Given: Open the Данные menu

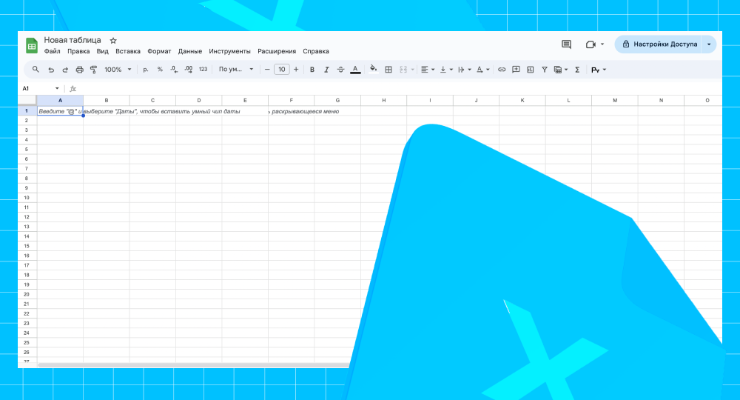Looking at the screenshot, I should coord(190,51).
